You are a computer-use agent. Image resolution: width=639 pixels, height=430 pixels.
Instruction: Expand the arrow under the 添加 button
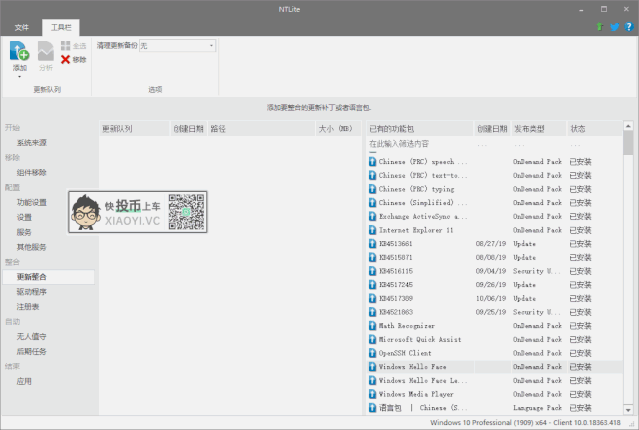(20, 76)
